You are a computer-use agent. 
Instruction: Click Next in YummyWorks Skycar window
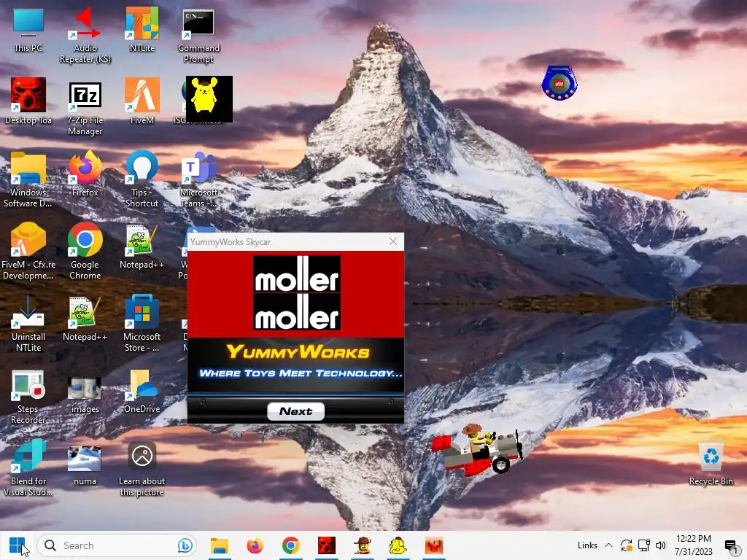click(x=296, y=411)
